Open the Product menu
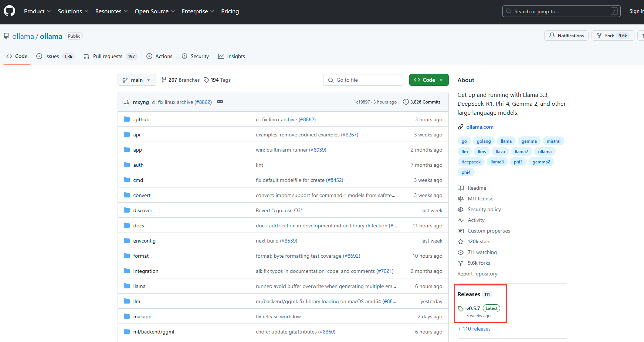This screenshot has height=342, width=644. (37, 11)
